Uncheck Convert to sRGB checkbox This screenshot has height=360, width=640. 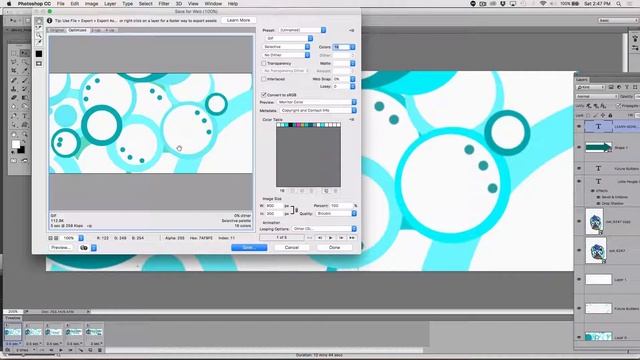(x=264, y=95)
